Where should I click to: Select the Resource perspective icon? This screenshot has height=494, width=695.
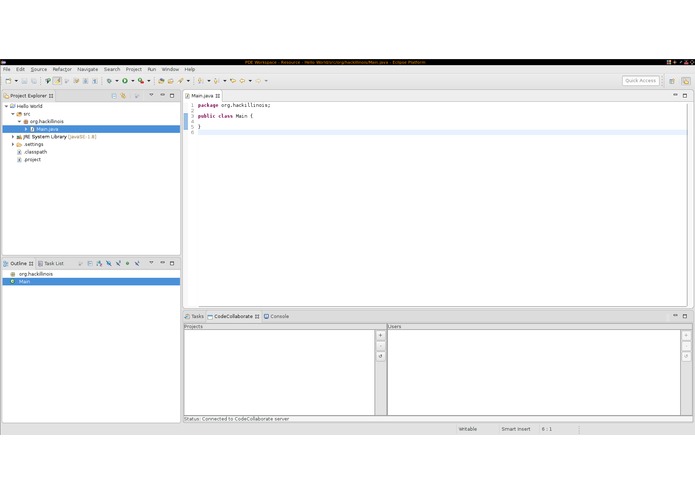(686, 81)
